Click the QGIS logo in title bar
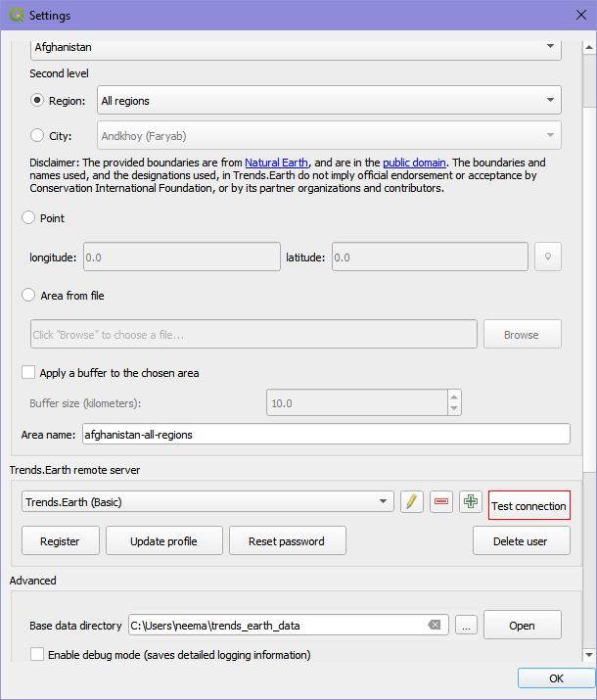This screenshot has width=597, height=700. click(x=16, y=15)
